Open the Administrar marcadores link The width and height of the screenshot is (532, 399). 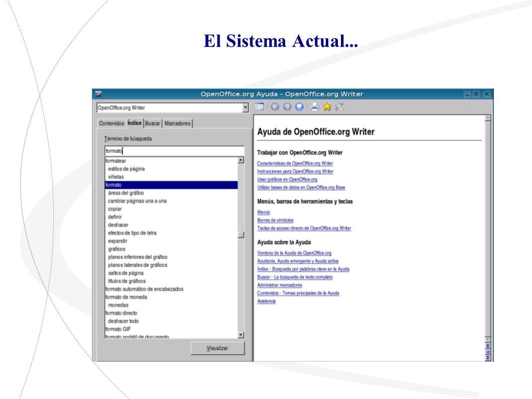(280, 285)
